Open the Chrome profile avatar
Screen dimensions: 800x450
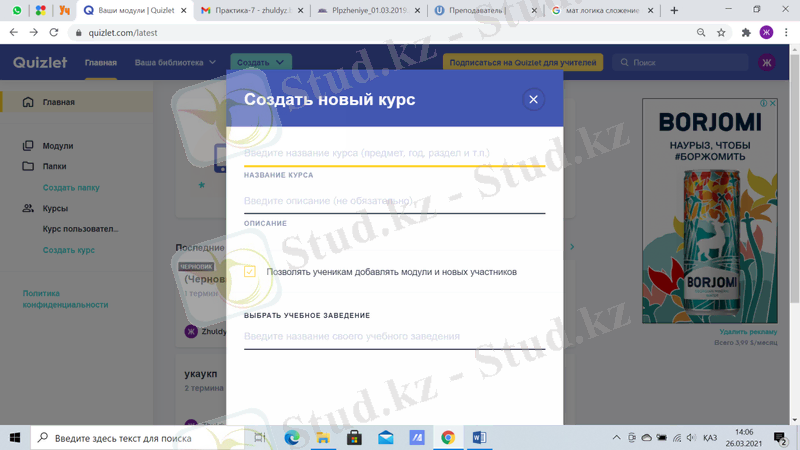[x=766, y=33]
